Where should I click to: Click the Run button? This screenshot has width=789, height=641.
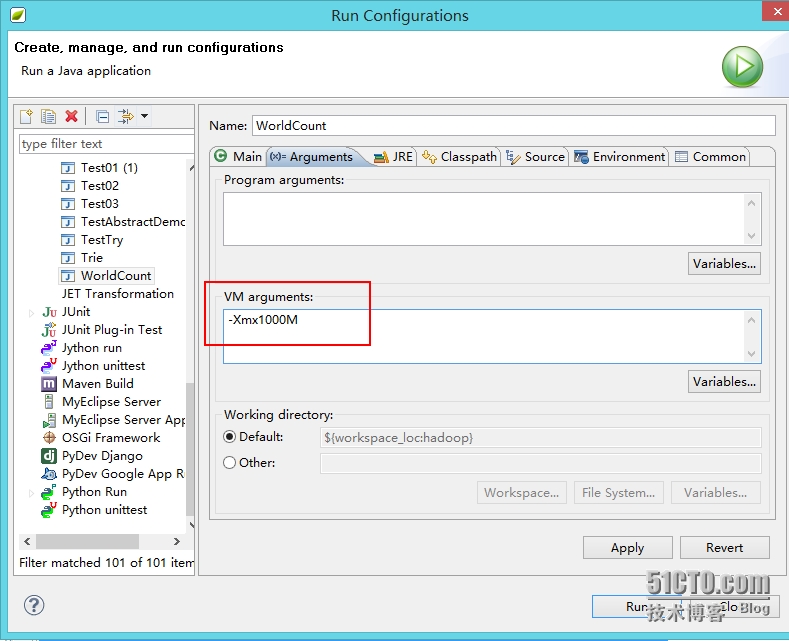[637, 606]
